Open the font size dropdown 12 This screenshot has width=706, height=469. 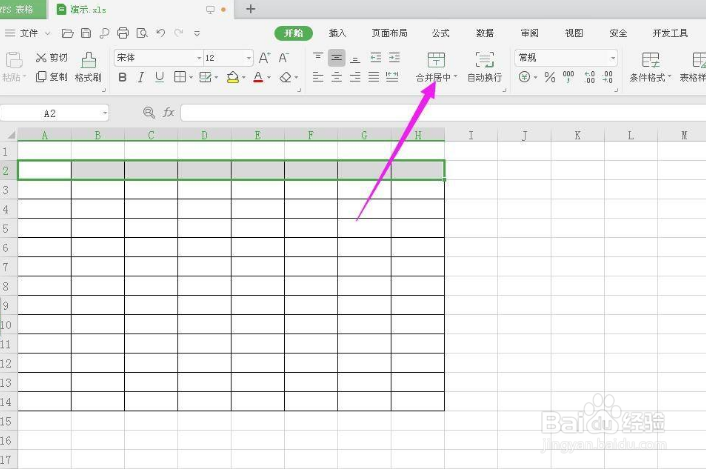[x=249, y=58]
